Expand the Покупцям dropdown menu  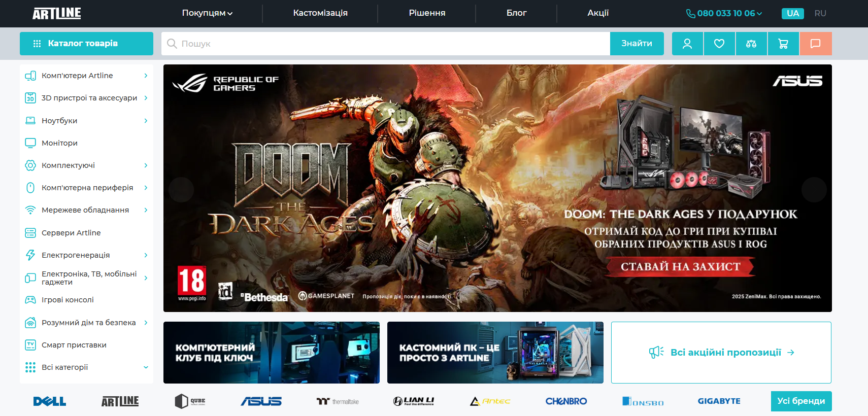(x=207, y=13)
